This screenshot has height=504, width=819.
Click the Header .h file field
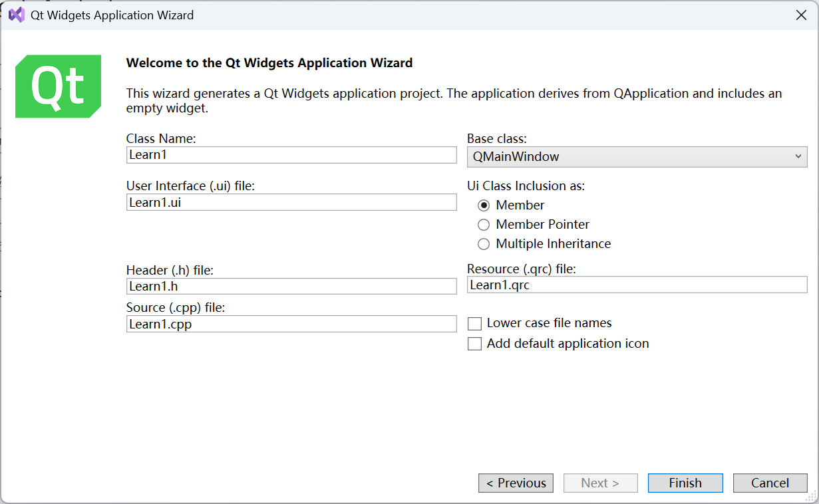(x=291, y=286)
